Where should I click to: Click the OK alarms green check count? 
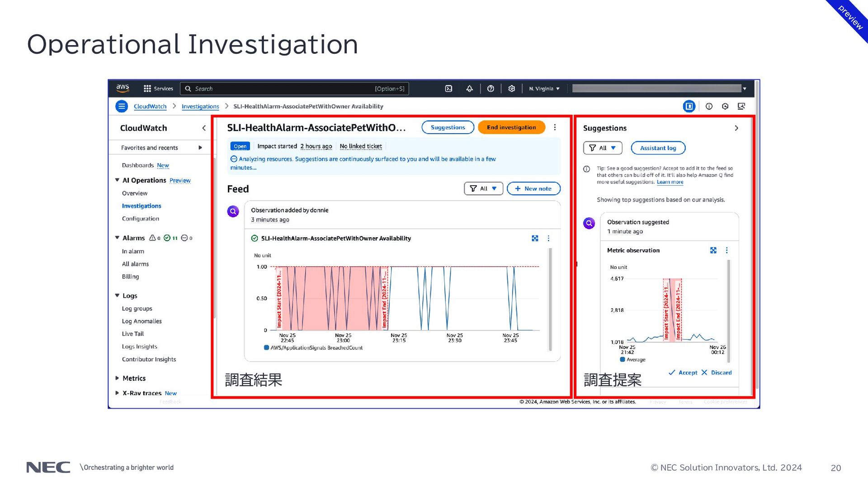tap(170, 238)
